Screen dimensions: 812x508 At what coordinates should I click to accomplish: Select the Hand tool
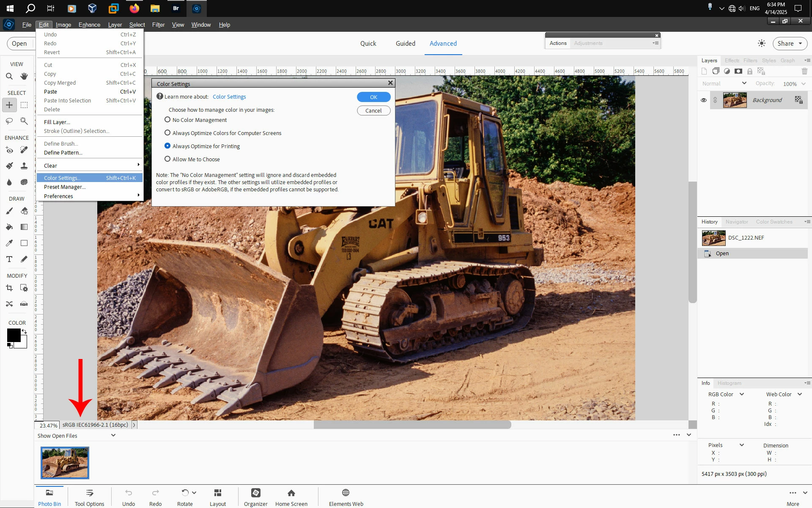(x=24, y=77)
